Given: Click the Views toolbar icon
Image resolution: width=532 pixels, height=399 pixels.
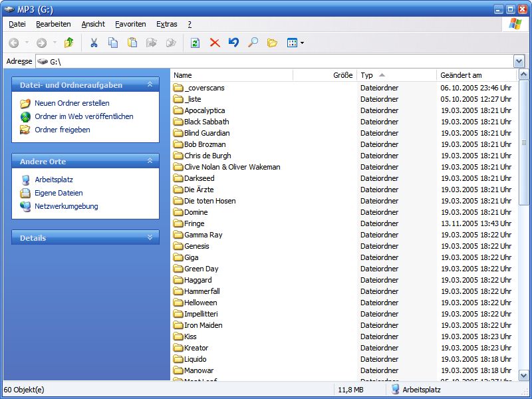Looking at the screenshot, I should click(x=292, y=43).
